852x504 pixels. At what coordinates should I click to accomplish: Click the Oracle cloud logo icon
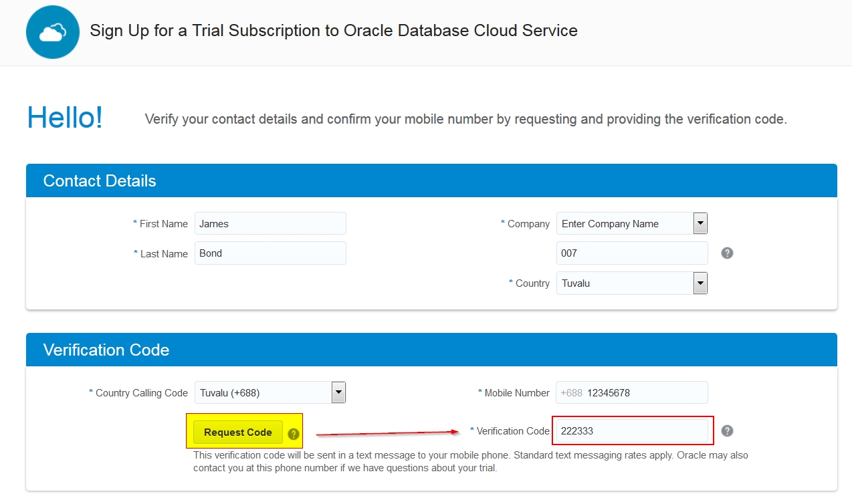53,32
